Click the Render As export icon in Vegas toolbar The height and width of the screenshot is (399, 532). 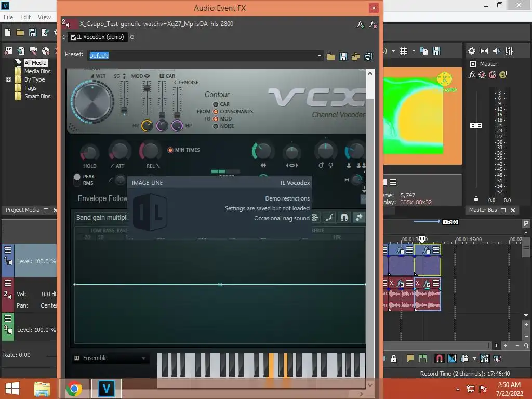pos(45,32)
